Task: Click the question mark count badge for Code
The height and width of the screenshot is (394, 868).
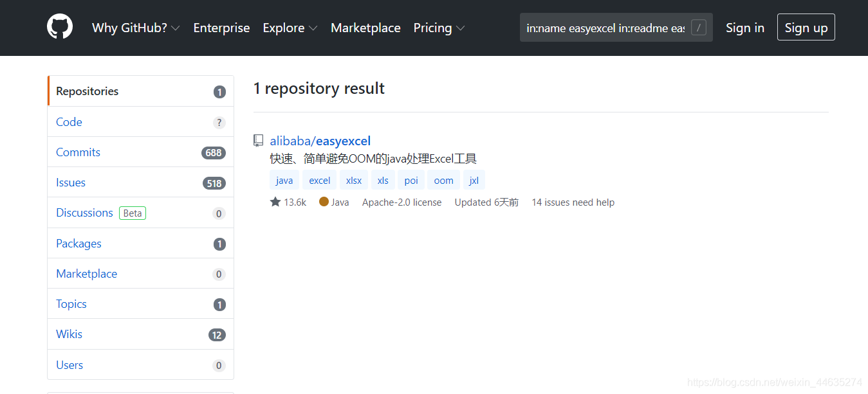Action: tap(219, 122)
